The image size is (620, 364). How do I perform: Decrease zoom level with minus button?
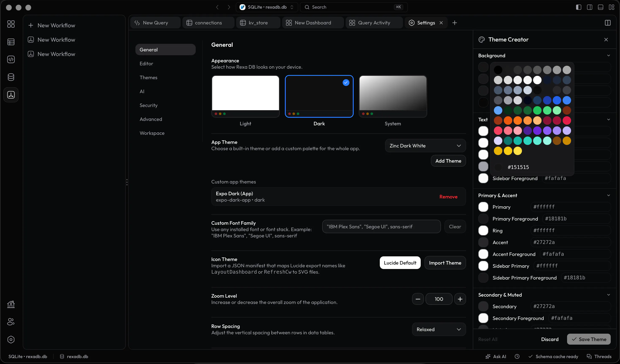418,299
